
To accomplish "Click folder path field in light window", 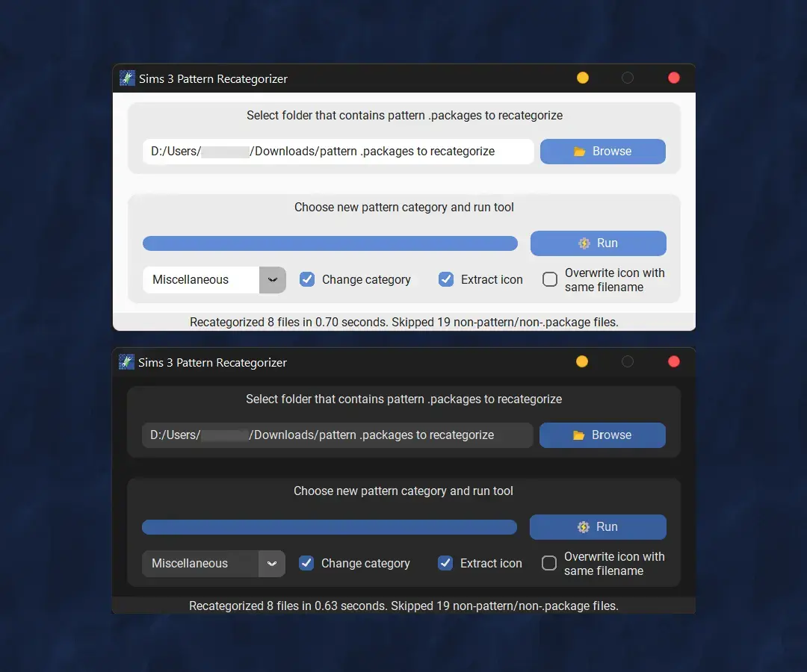I will pyautogui.click(x=338, y=151).
